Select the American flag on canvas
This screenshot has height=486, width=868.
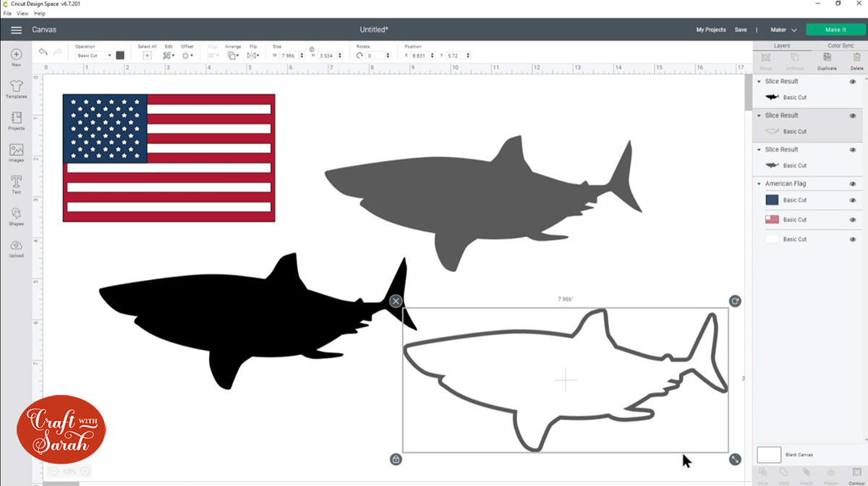coord(169,158)
